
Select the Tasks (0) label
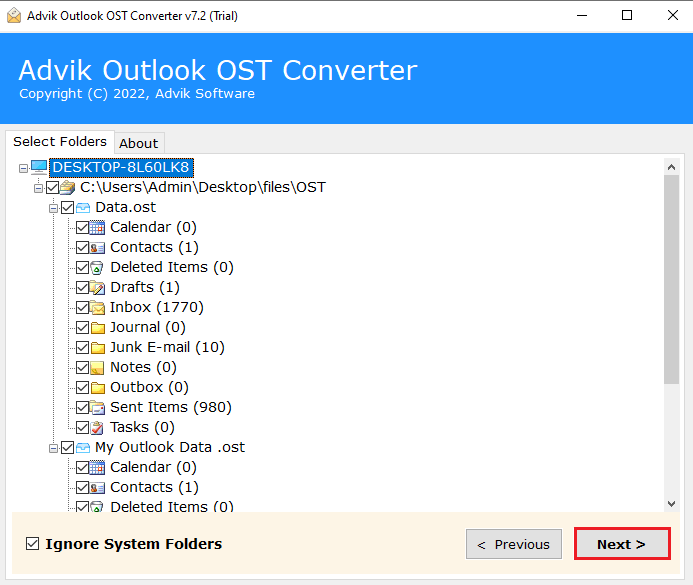click(142, 427)
